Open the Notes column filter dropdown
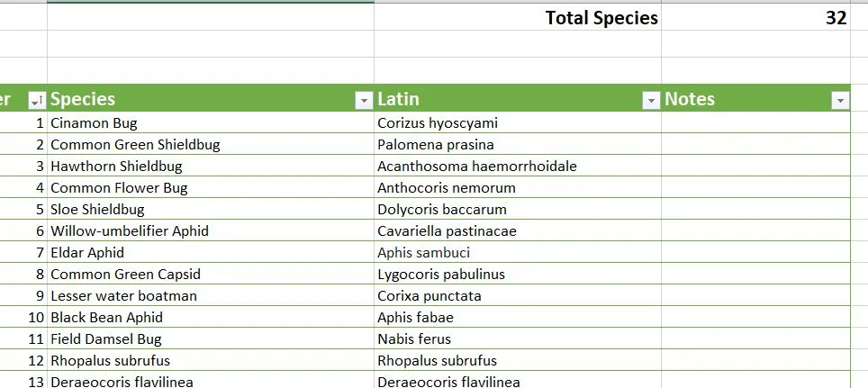868x388 pixels. [x=840, y=100]
